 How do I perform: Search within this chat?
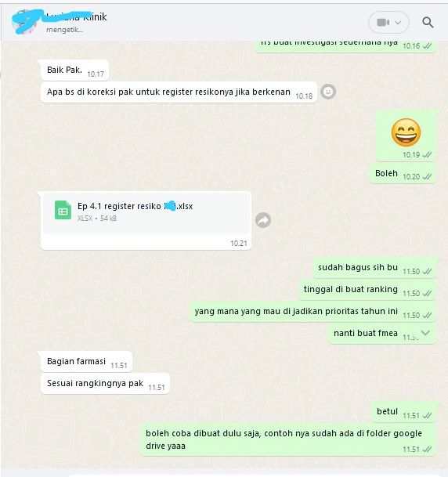click(x=428, y=22)
